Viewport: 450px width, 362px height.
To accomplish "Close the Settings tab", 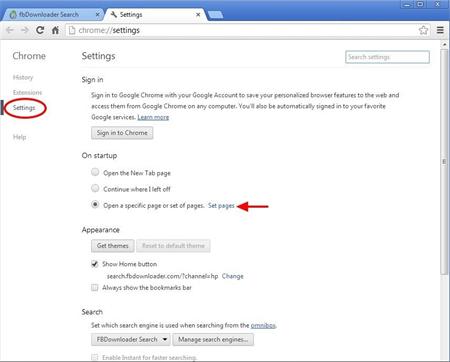I will pos(198,15).
